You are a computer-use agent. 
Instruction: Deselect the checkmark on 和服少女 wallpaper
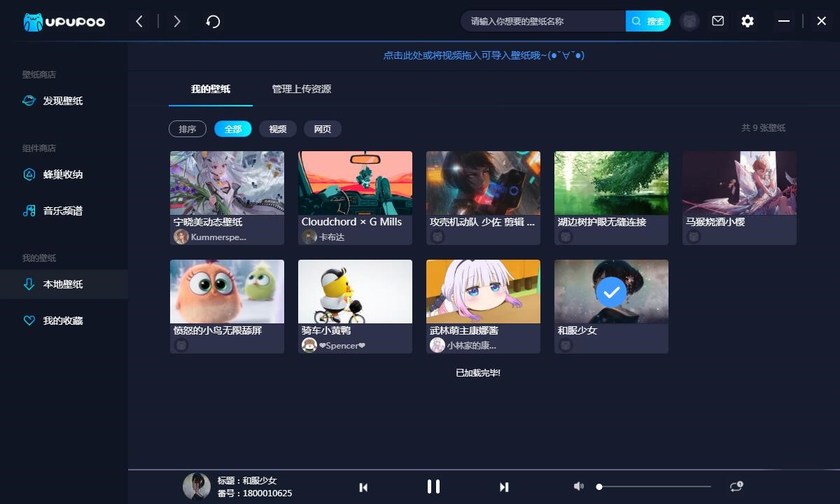coord(610,293)
